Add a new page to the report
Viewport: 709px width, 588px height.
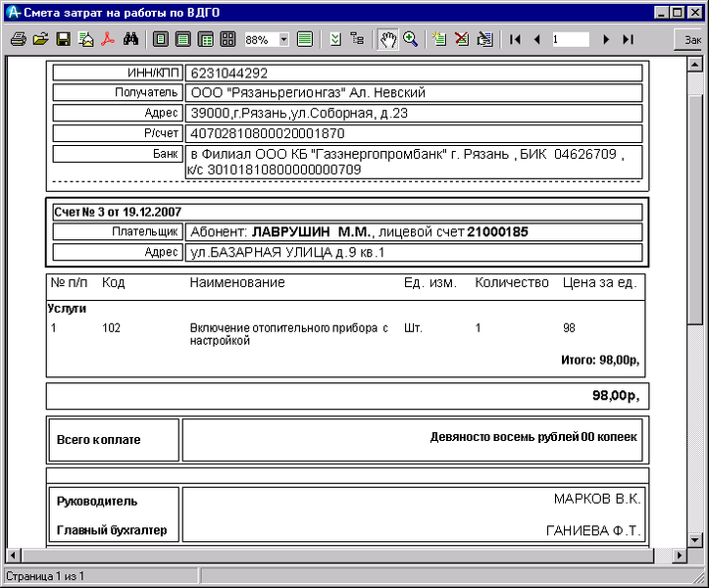[x=438, y=39]
